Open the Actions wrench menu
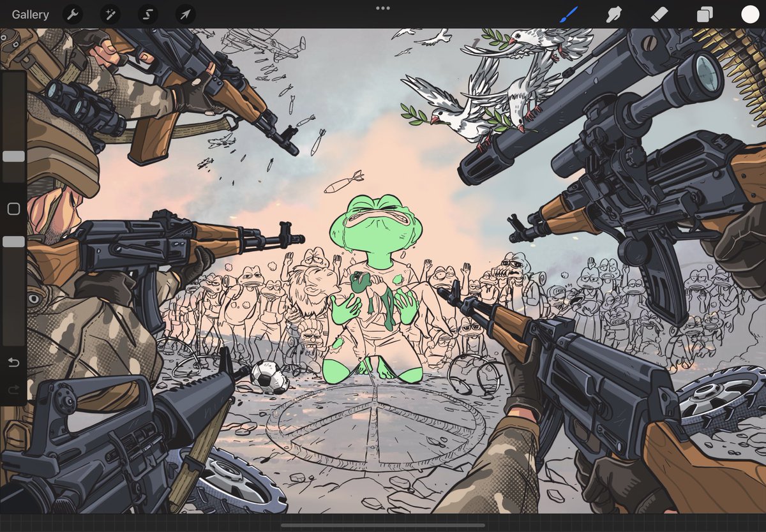The height and width of the screenshot is (532, 766). pyautogui.click(x=73, y=14)
